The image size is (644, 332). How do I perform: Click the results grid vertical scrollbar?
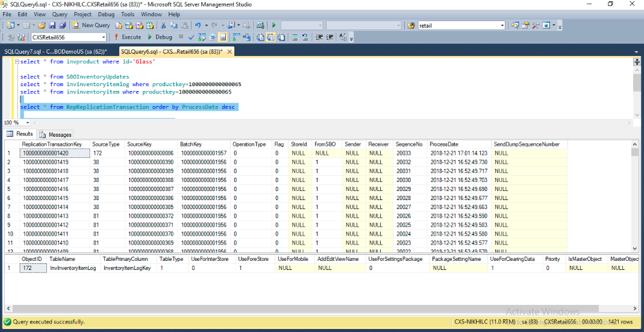(x=635, y=196)
